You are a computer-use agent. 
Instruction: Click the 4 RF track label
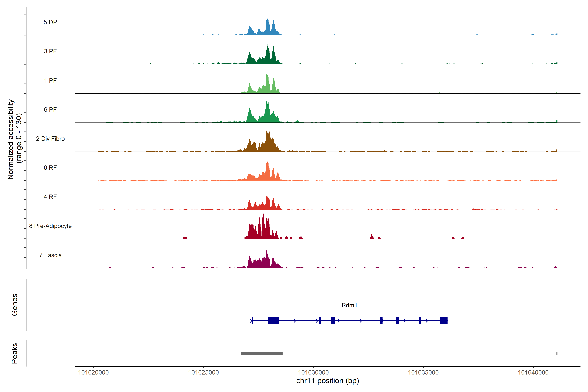pos(50,197)
